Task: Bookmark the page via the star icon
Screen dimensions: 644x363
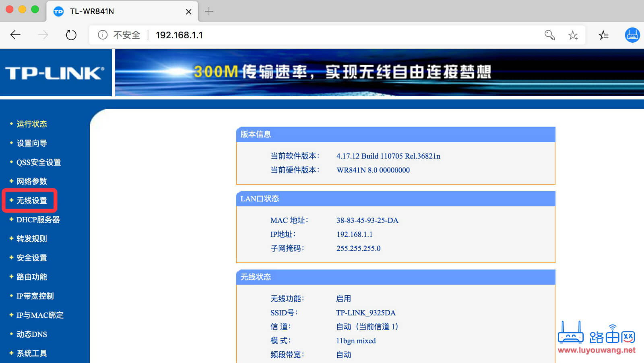Action: [573, 35]
